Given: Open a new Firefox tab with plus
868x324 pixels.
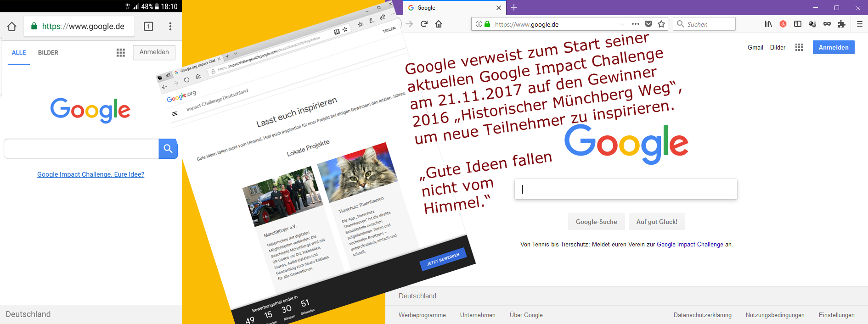Looking at the screenshot, I should [514, 7].
